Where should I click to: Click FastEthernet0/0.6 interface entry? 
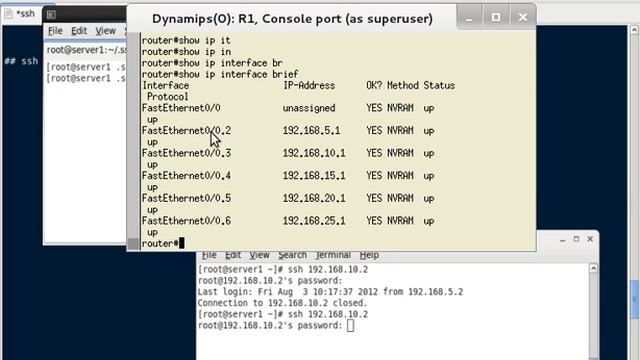coord(186,221)
